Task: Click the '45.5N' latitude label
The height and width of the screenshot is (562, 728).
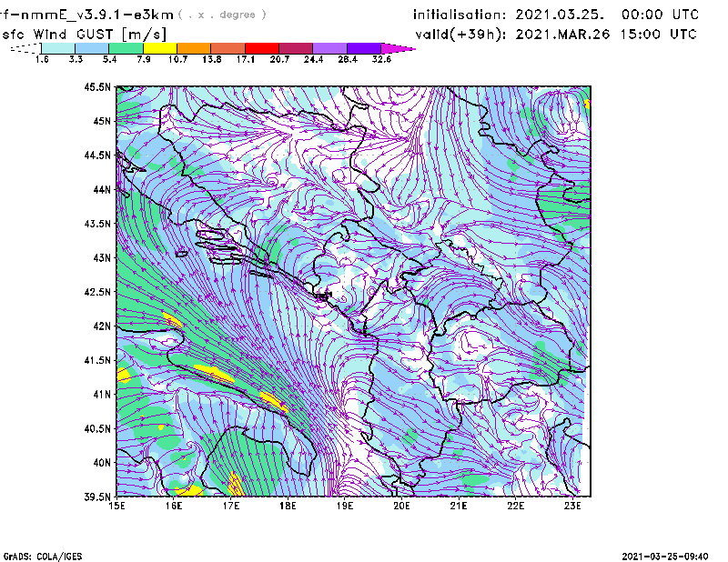Action: pos(97,86)
